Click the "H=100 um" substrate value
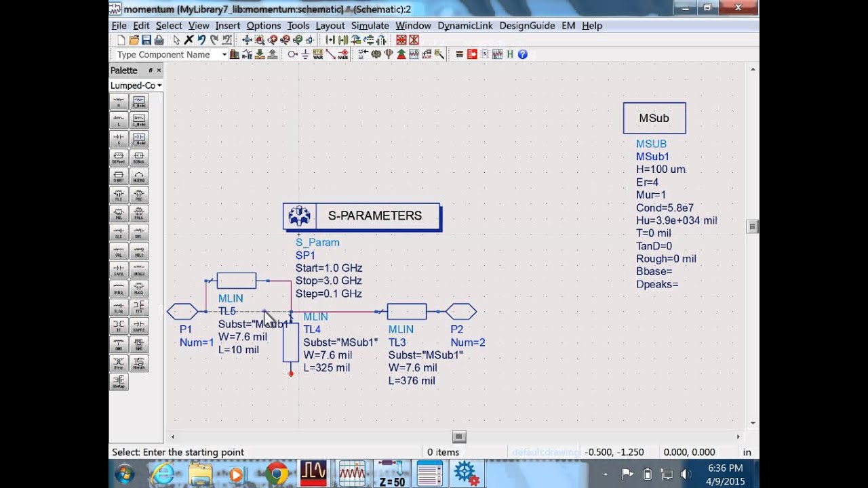The width and height of the screenshot is (868, 488). click(661, 169)
